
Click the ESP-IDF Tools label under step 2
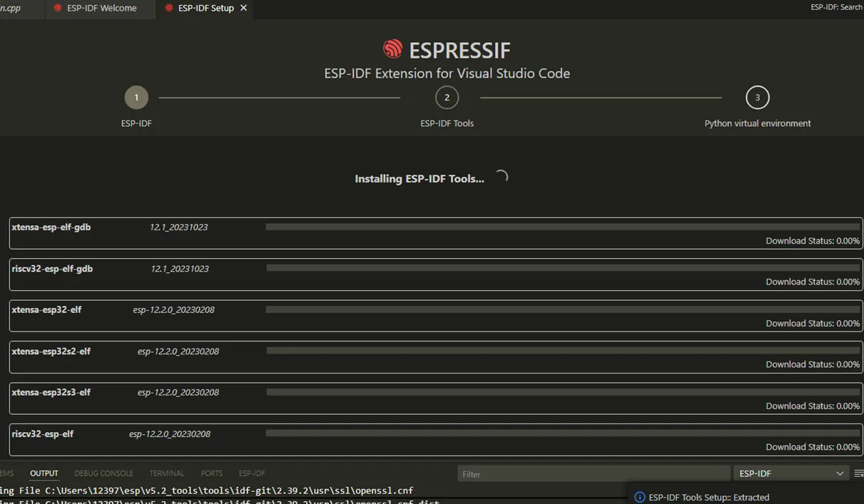pos(447,123)
